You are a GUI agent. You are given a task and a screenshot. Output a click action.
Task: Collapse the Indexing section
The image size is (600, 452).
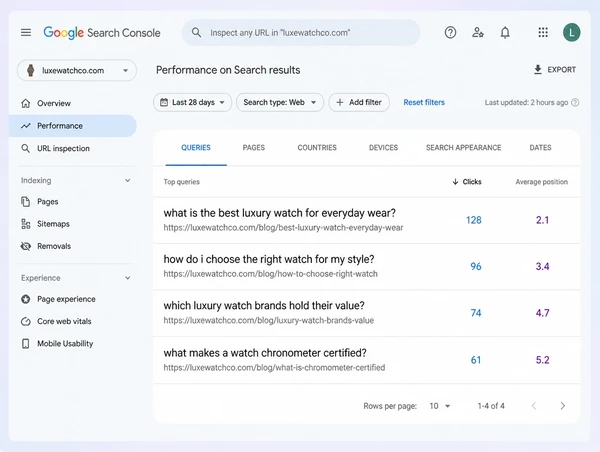tap(128, 180)
